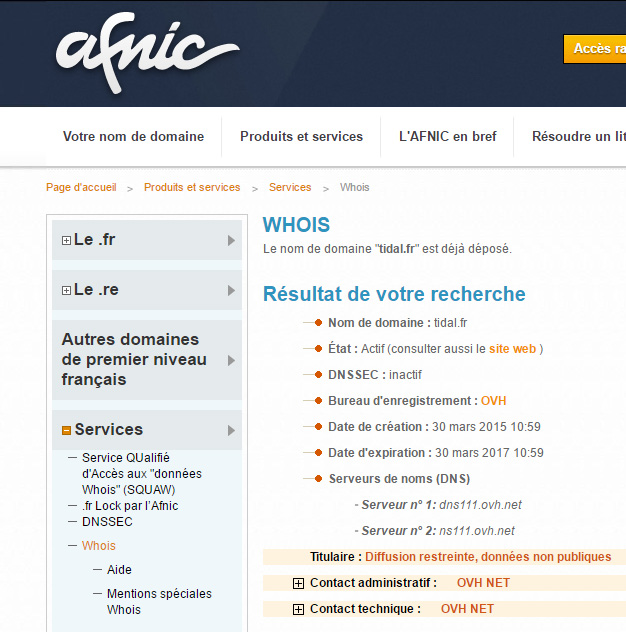The height and width of the screenshot is (632, 626).
Task: Click 'Résultat de votre recherche' heading
Action: 394,294
